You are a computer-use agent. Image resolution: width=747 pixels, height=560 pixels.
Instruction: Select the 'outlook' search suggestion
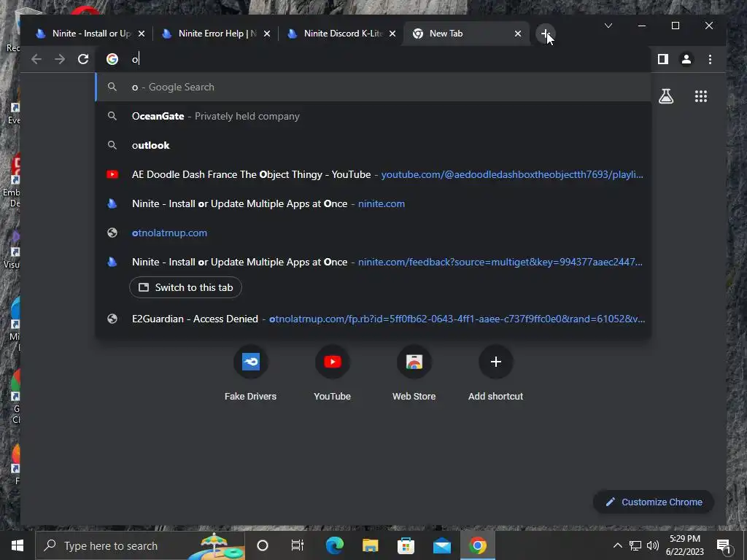(373, 145)
